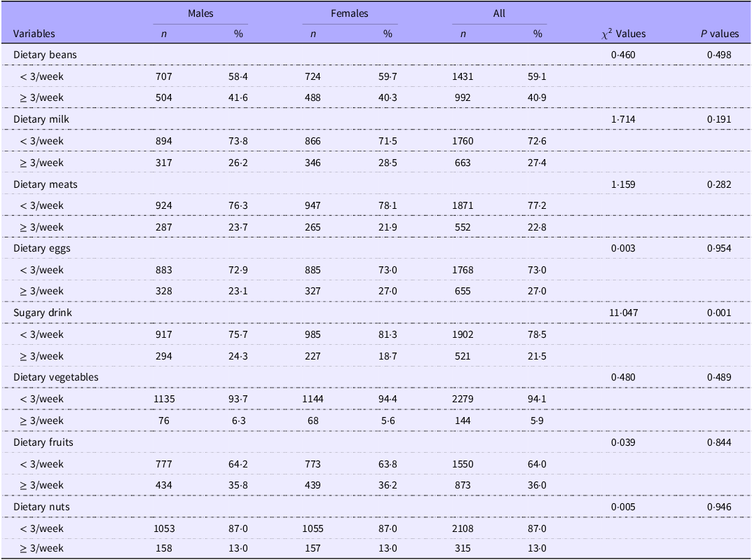Select the Dietary fruits row label

[43, 442]
